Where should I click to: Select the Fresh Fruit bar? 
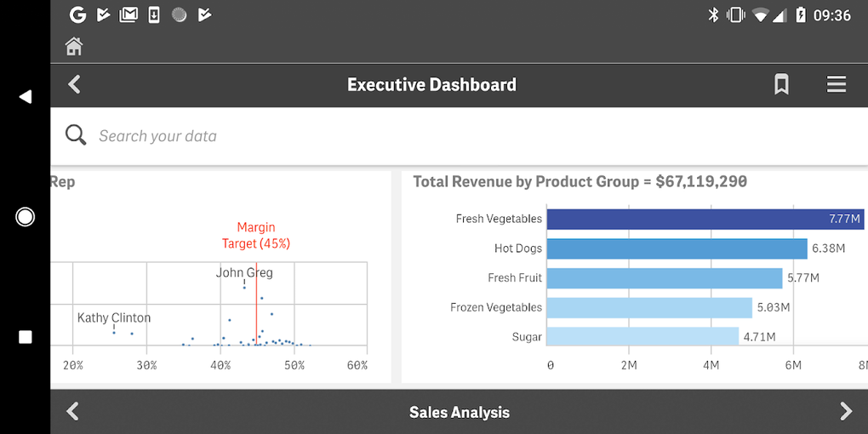tap(664, 278)
